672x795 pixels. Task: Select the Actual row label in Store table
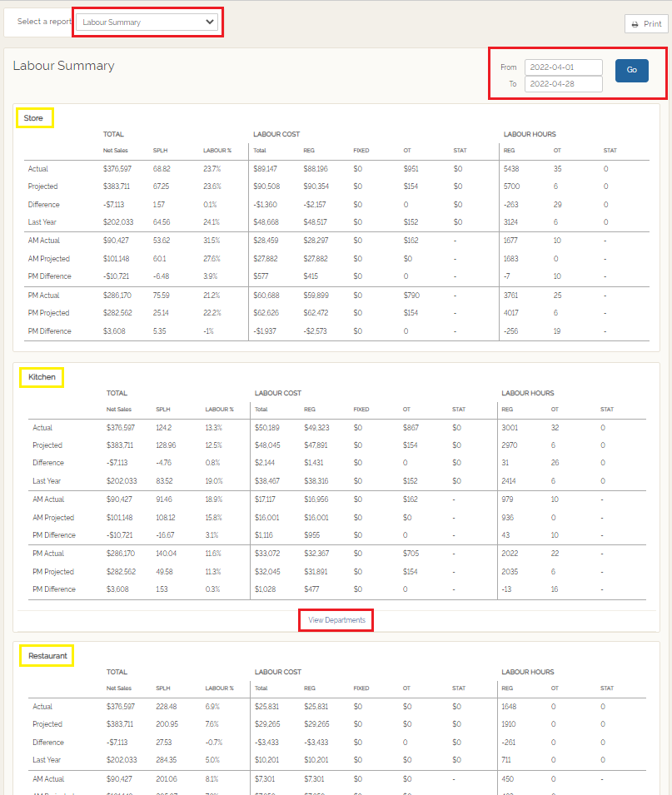pyautogui.click(x=37, y=169)
